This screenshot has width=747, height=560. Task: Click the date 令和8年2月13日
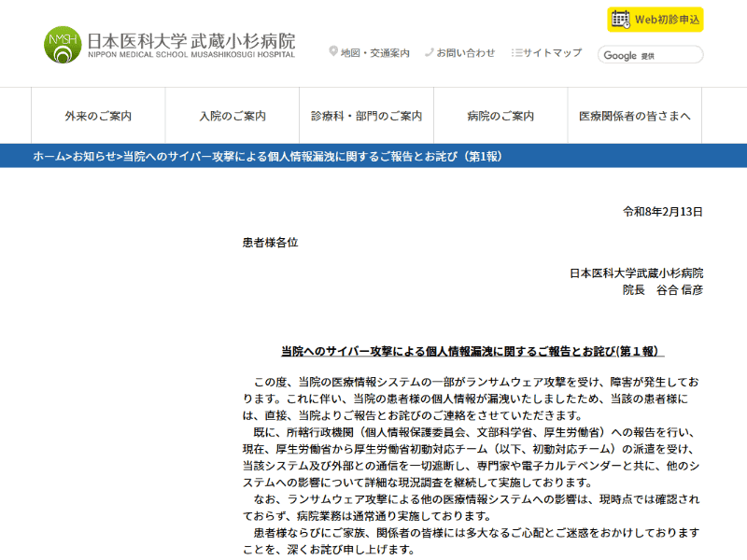pos(663,212)
